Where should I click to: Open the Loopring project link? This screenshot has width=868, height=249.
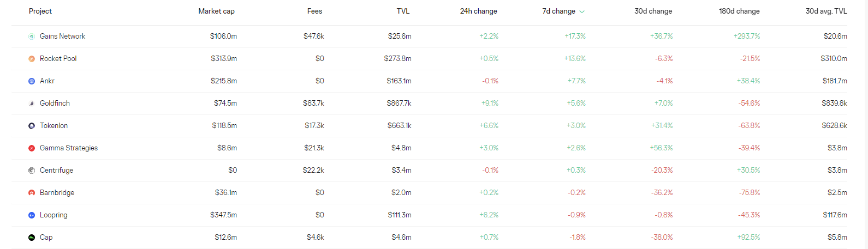click(53, 215)
